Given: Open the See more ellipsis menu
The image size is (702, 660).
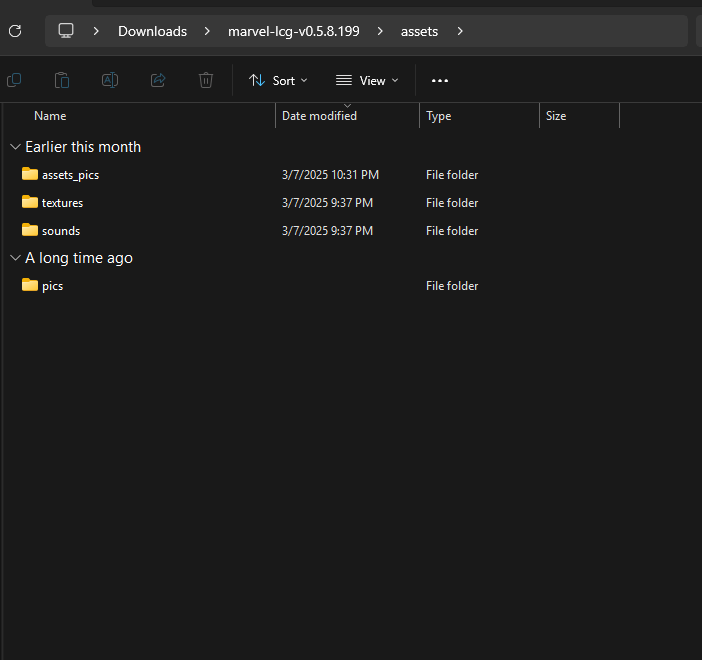Looking at the screenshot, I should [x=440, y=80].
